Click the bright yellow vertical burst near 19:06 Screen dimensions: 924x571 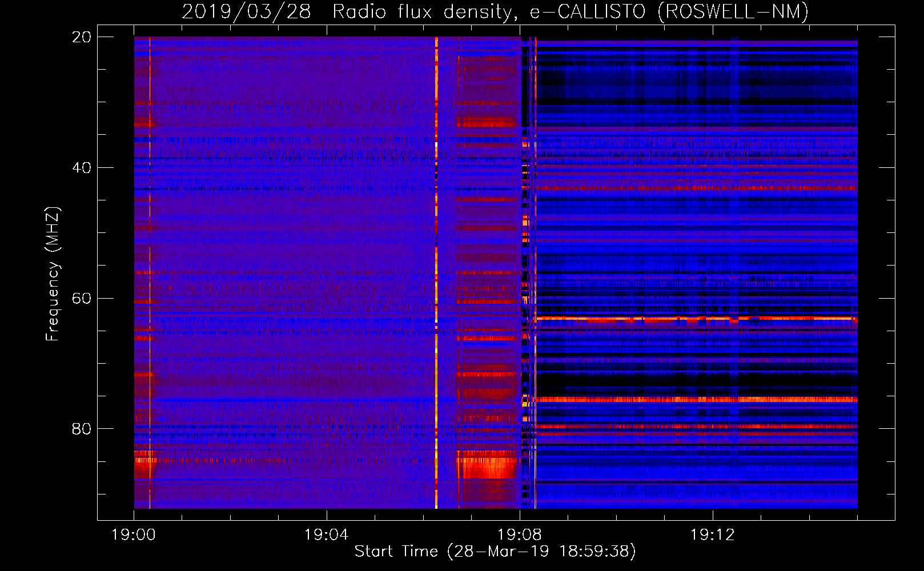436,272
